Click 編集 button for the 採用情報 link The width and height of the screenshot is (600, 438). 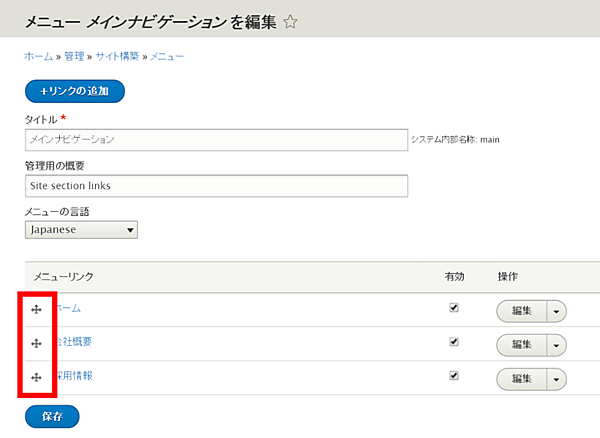pyautogui.click(x=522, y=379)
